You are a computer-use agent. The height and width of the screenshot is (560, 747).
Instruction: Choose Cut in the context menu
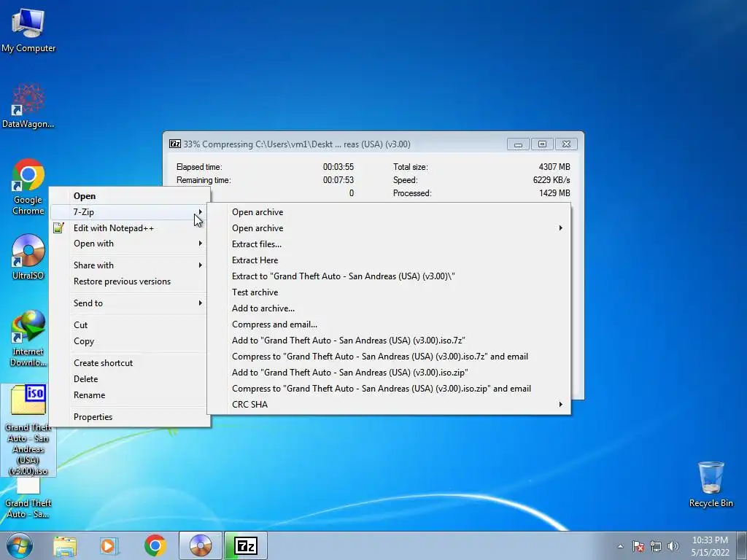tap(128, 324)
